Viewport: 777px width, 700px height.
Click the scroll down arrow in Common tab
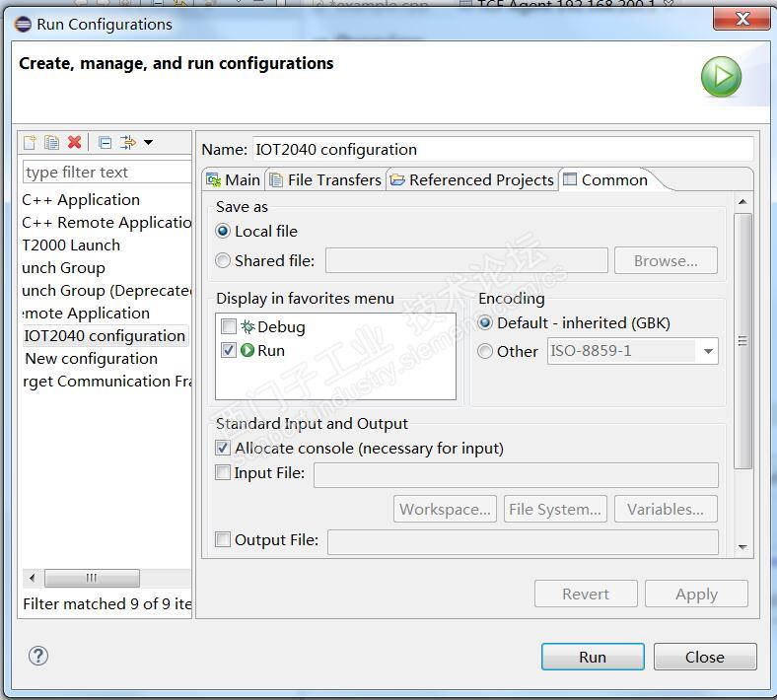point(742,547)
